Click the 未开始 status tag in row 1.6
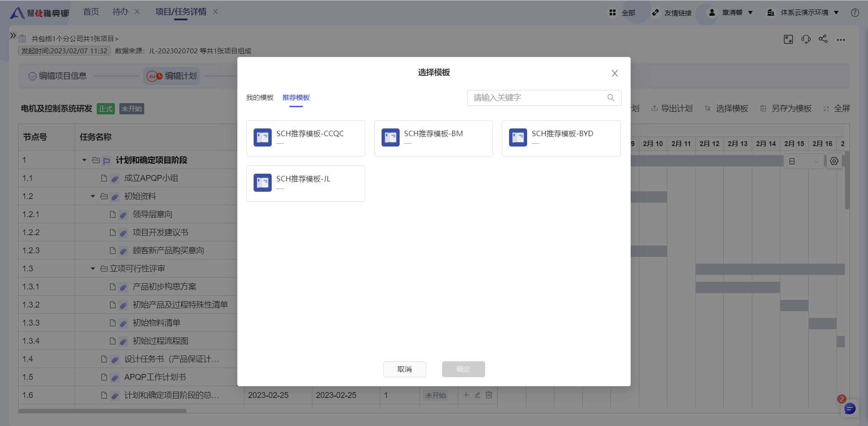 pyautogui.click(x=435, y=395)
